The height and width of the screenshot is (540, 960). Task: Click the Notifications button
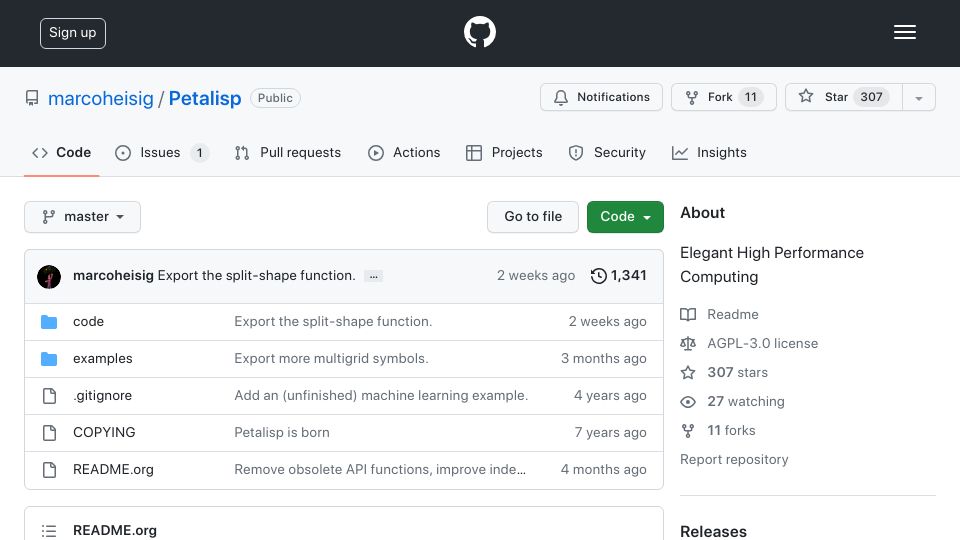pyautogui.click(x=601, y=97)
